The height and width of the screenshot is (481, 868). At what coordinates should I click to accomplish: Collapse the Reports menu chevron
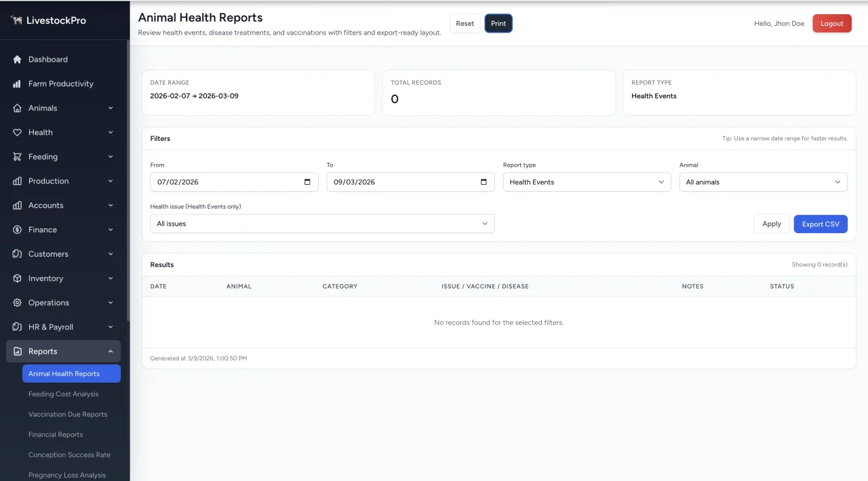111,352
